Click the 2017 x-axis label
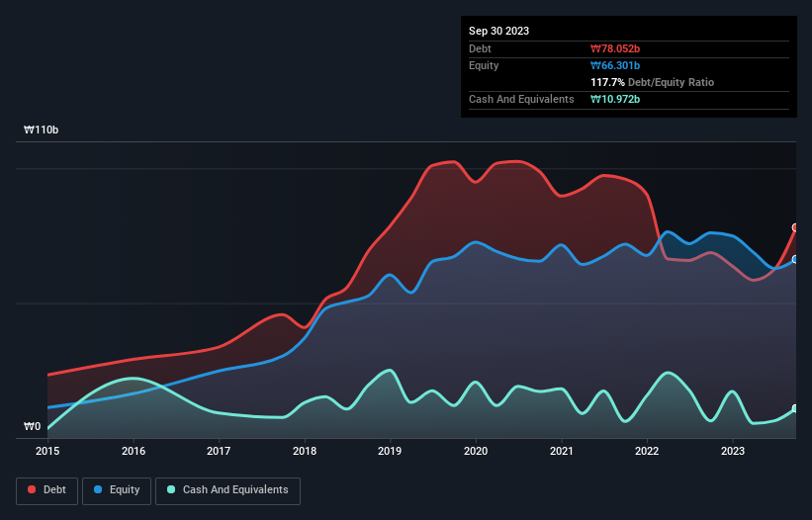This screenshot has width=812, height=520. [219, 451]
